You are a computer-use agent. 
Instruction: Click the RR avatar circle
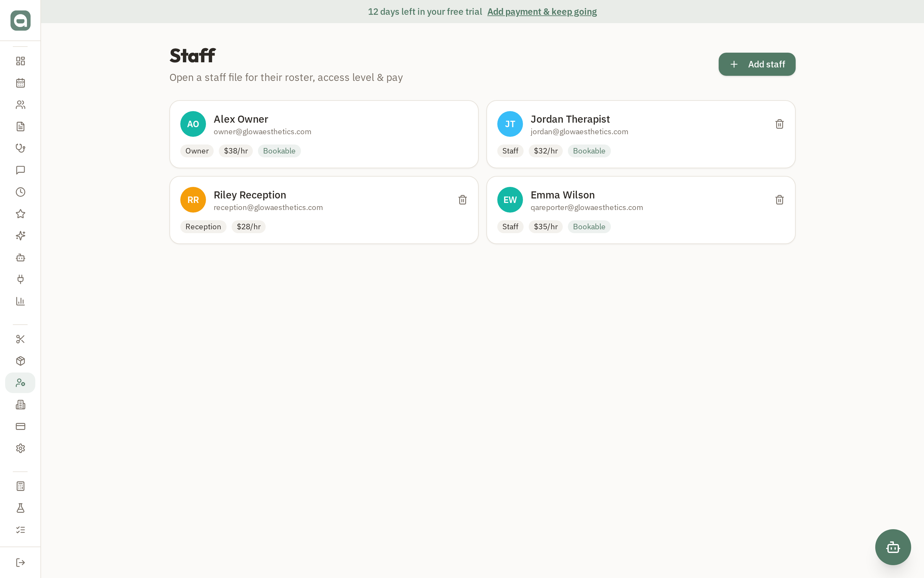click(193, 199)
